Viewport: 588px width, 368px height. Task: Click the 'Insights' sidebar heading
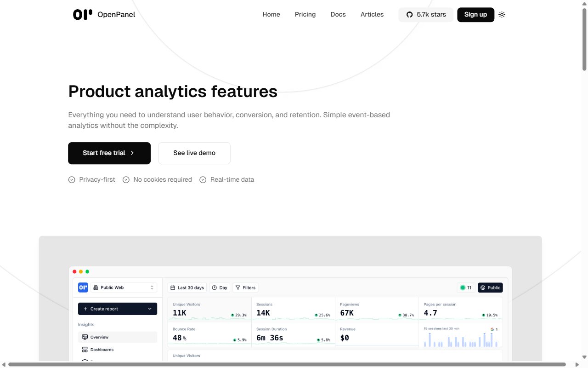[86, 325]
